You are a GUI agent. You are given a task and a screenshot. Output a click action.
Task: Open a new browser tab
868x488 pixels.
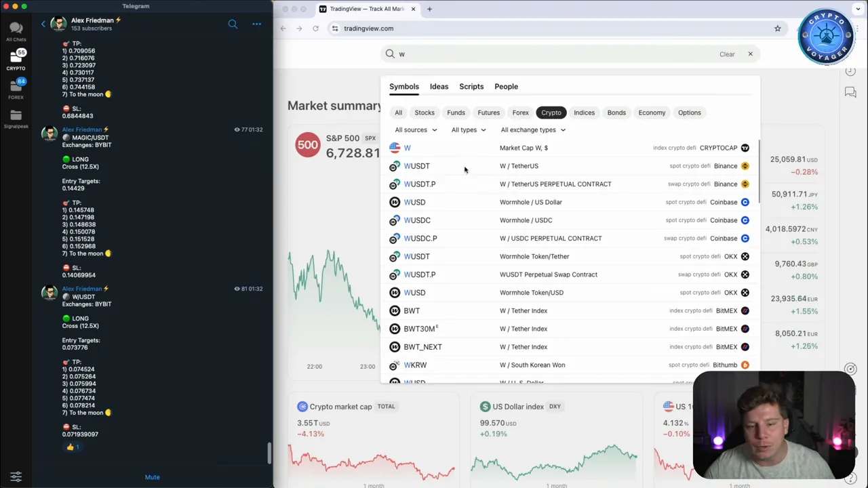[x=429, y=9]
